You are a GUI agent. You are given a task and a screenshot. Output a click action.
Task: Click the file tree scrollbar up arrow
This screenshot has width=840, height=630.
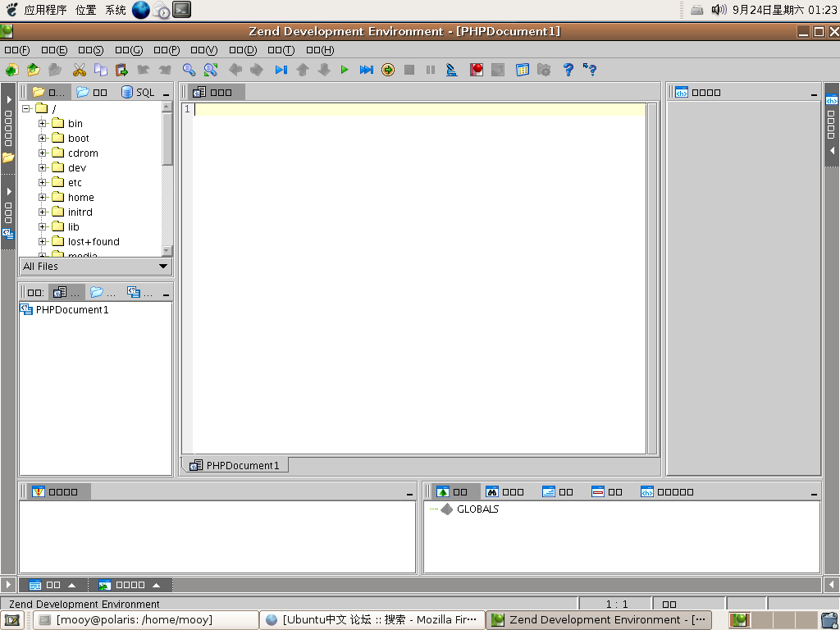167,107
